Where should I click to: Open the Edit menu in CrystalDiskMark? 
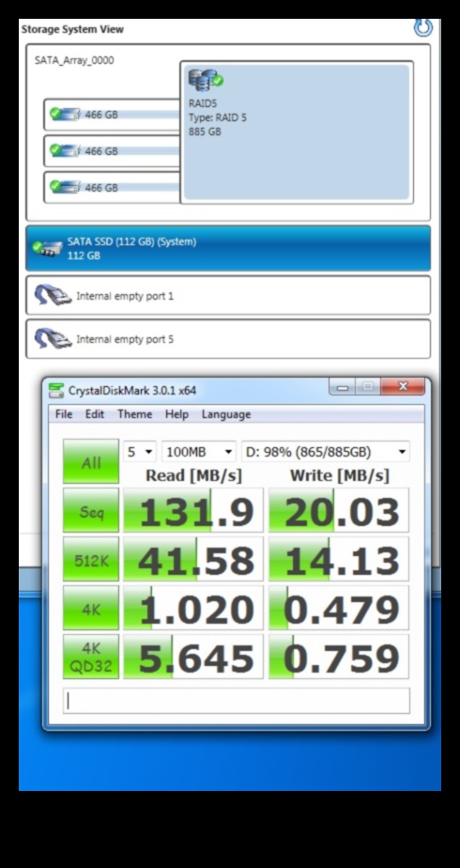[x=95, y=414]
